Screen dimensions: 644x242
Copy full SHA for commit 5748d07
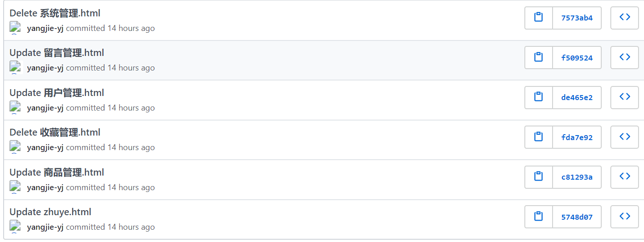tap(538, 217)
